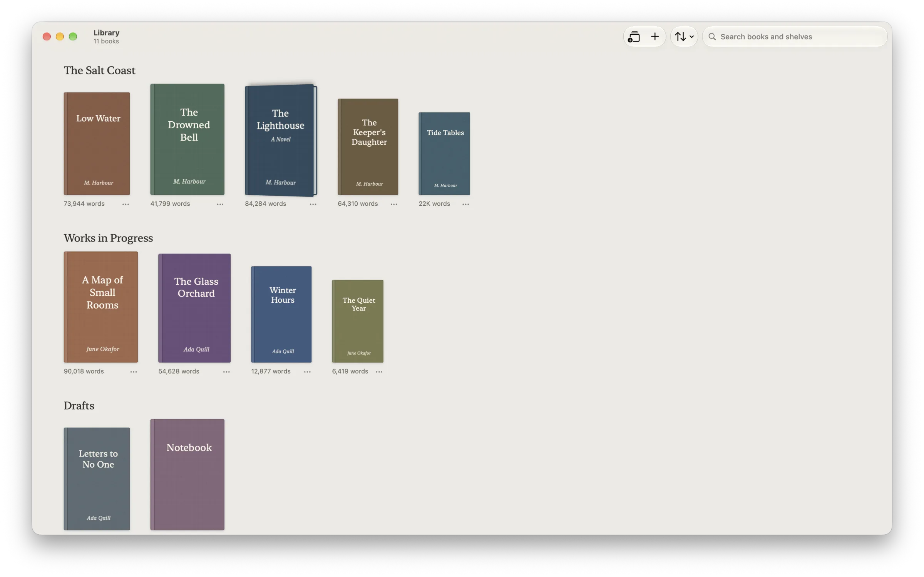Screen dimensions: 924x577
Task: Add a new book with plus button
Action: click(x=655, y=37)
